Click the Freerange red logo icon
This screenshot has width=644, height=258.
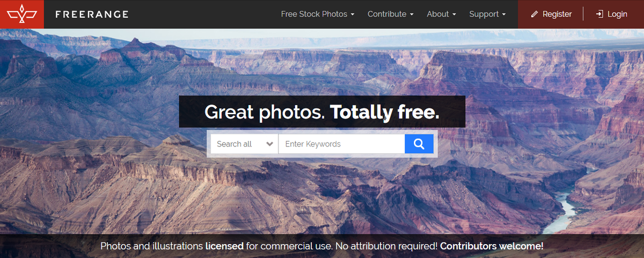click(x=22, y=14)
